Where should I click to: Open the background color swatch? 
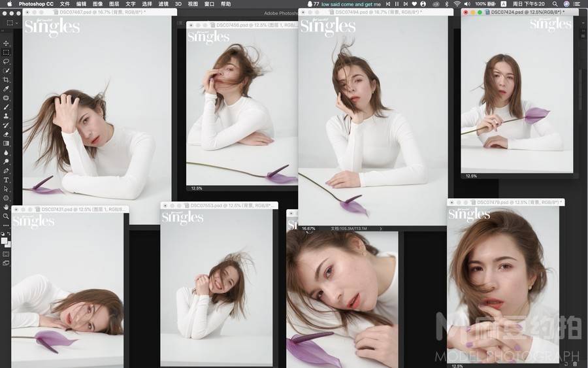tap(8, 244)
